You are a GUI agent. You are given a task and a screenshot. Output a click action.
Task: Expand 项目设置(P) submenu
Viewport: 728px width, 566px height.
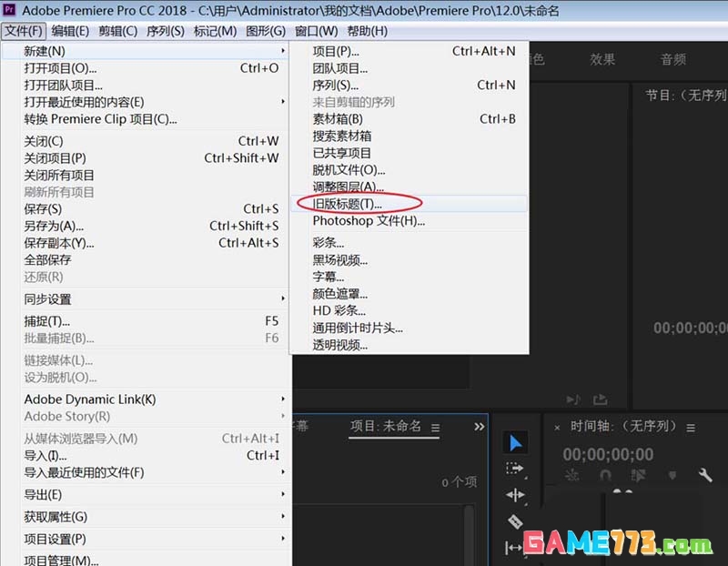pos(146,539)
